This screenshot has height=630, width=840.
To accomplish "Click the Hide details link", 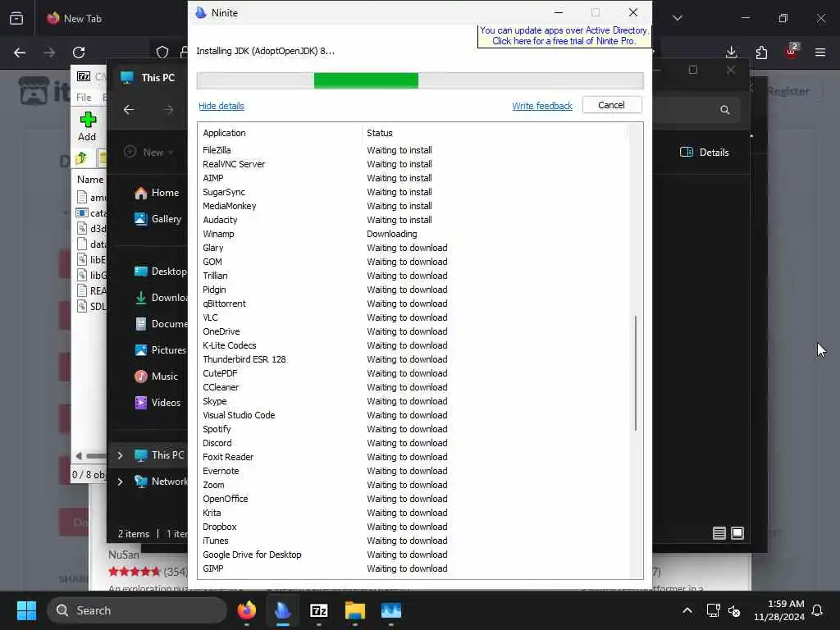I will [x=221, y=106].
